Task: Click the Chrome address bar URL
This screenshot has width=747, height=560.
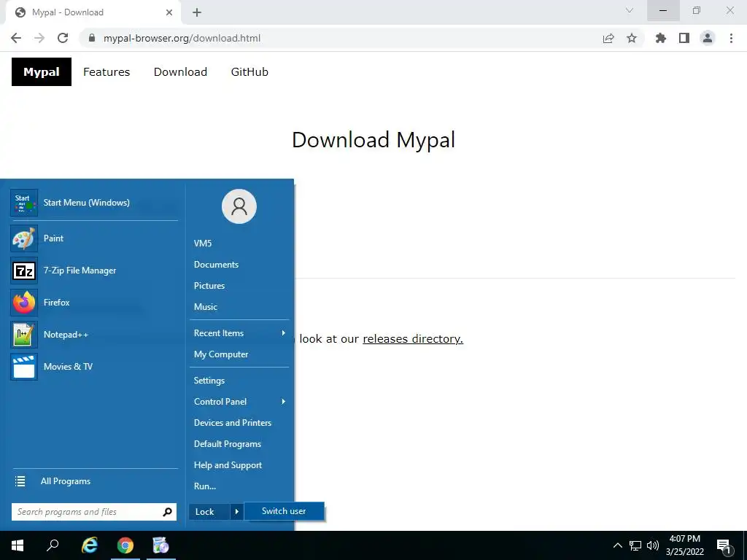Action: [x=182, y=38]
